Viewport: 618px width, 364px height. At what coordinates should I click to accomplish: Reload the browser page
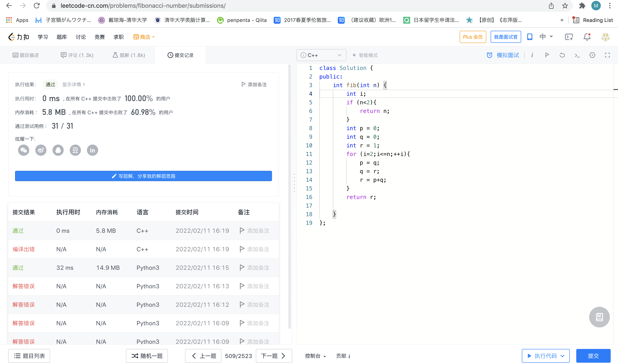pyautogui.click(x=37, y=6)
